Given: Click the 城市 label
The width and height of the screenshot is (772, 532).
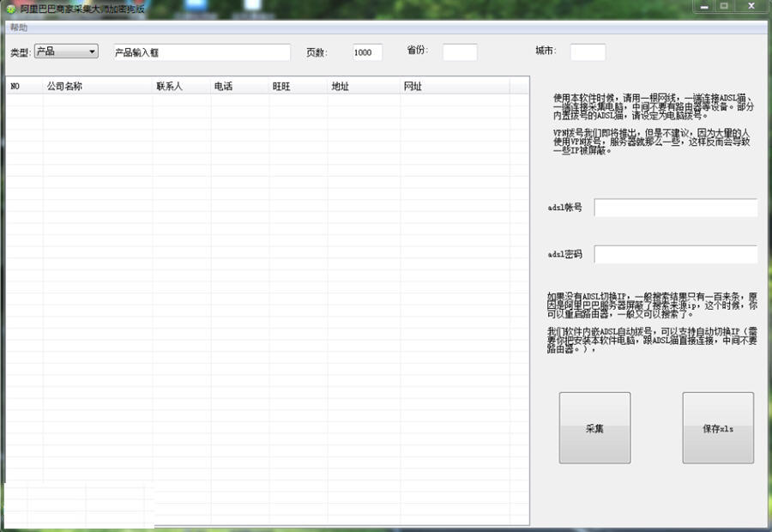Looking at the screenshot, I should pyautogui.click(x=546, y=51).
